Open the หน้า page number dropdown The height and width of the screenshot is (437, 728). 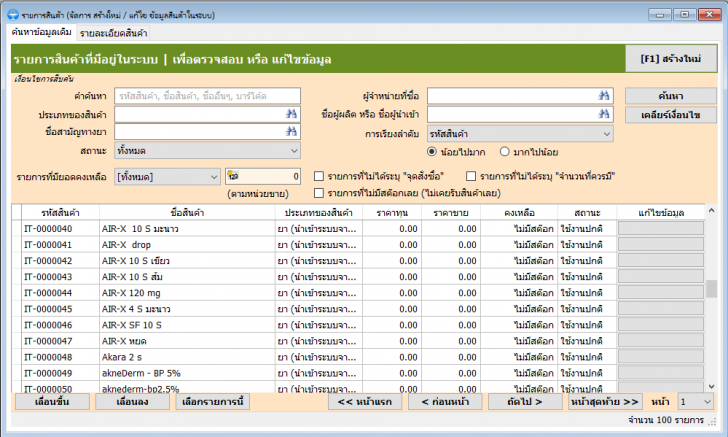click(695, 401)
